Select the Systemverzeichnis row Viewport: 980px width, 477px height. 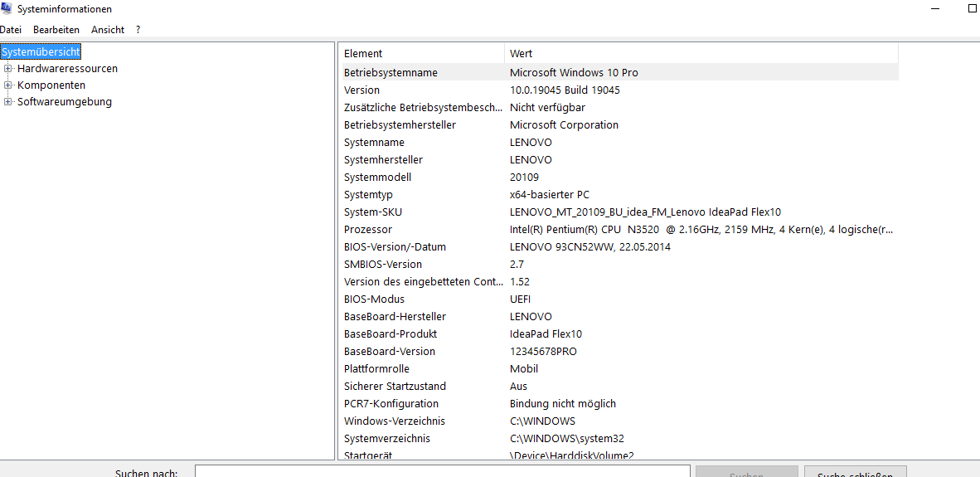pos(620,440)
